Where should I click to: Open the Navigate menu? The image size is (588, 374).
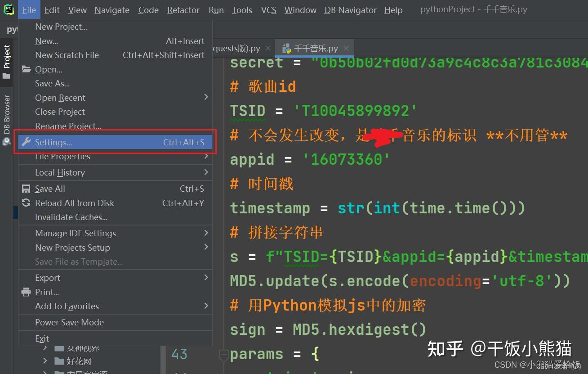[x=112, y=10]
